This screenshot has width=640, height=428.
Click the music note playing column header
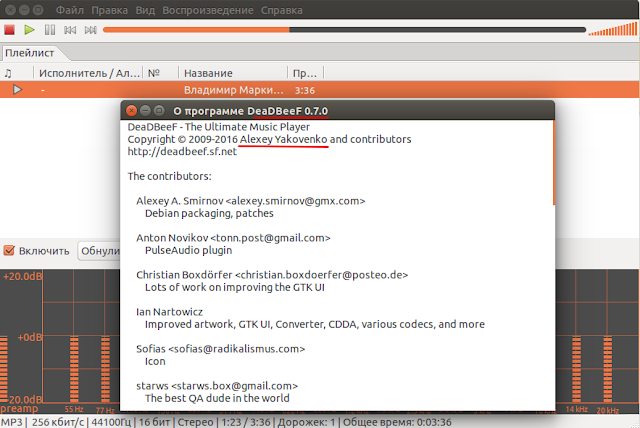point(8,73)
